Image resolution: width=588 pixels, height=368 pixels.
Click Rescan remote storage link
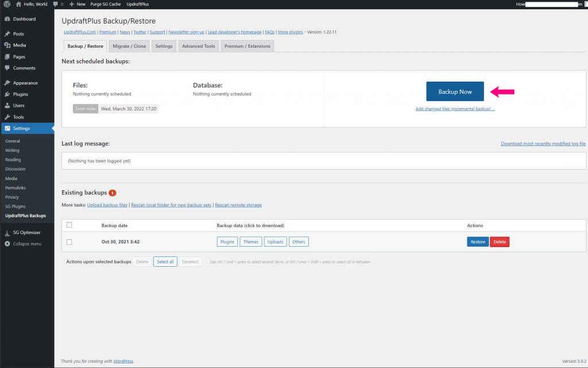(x=238, y=205)
